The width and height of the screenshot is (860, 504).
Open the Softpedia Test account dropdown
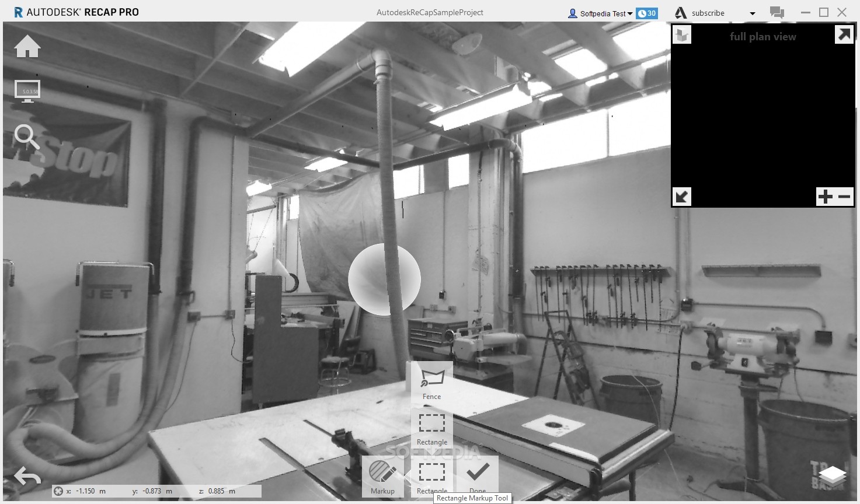[x=606, y=13]
